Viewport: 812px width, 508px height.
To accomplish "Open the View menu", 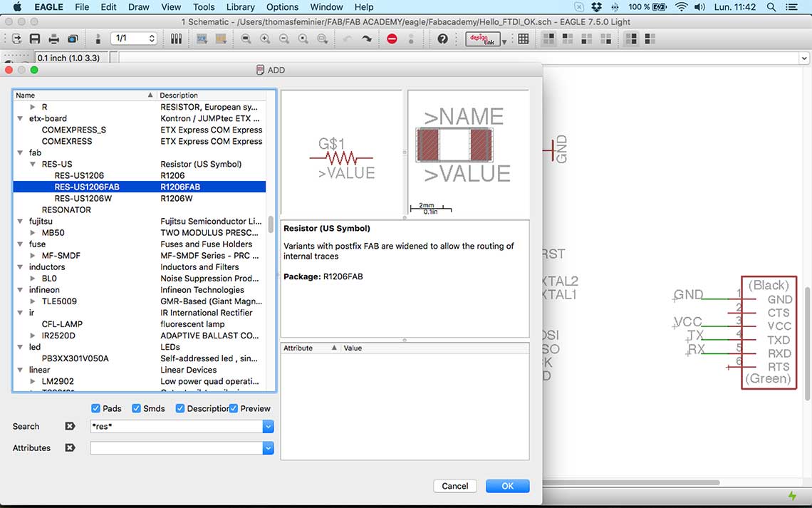I will click(x=171, y=7).
